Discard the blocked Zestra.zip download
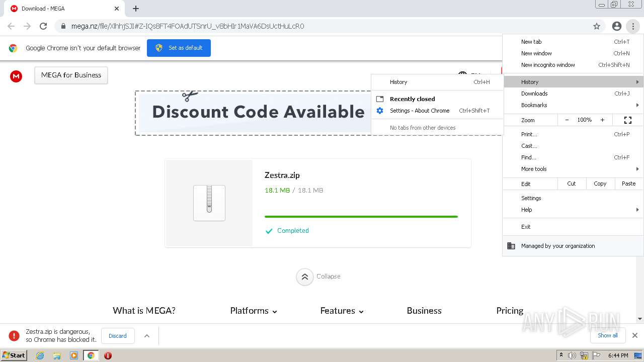This screenshot has width=644, height=362. [x=118, y=336]
